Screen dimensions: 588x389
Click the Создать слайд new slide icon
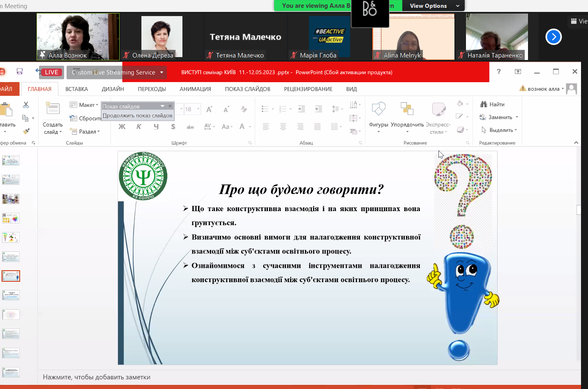pyautogui.click(x=53, y=108)
